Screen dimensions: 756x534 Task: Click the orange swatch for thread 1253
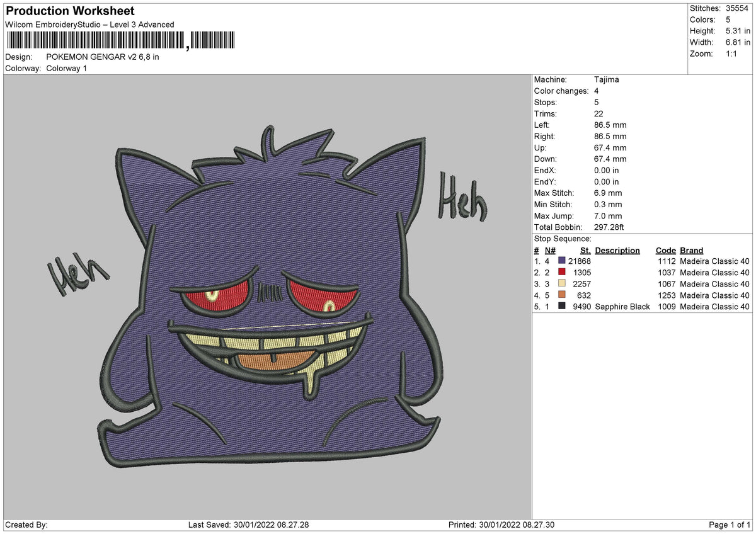coord(562,295)
